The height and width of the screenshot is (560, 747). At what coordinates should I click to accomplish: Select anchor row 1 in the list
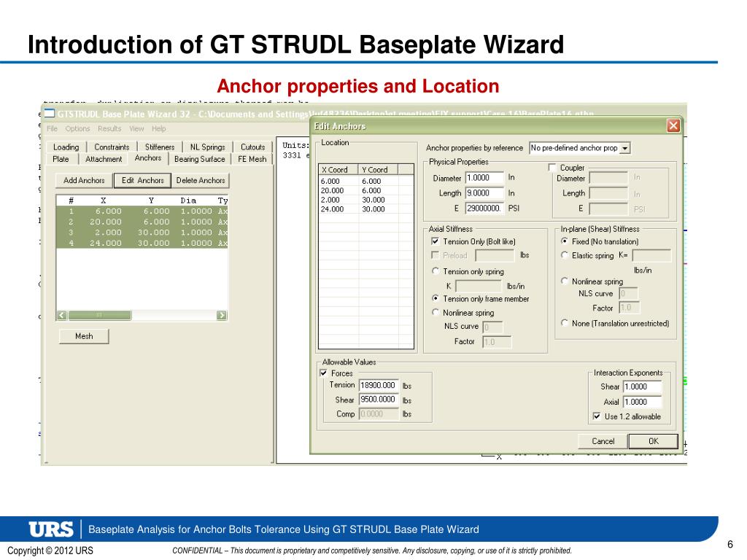(x=142, y=211)
